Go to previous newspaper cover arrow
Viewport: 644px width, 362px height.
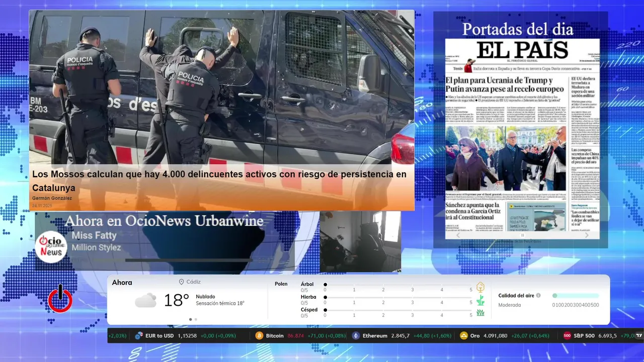[x=458, y=235]
